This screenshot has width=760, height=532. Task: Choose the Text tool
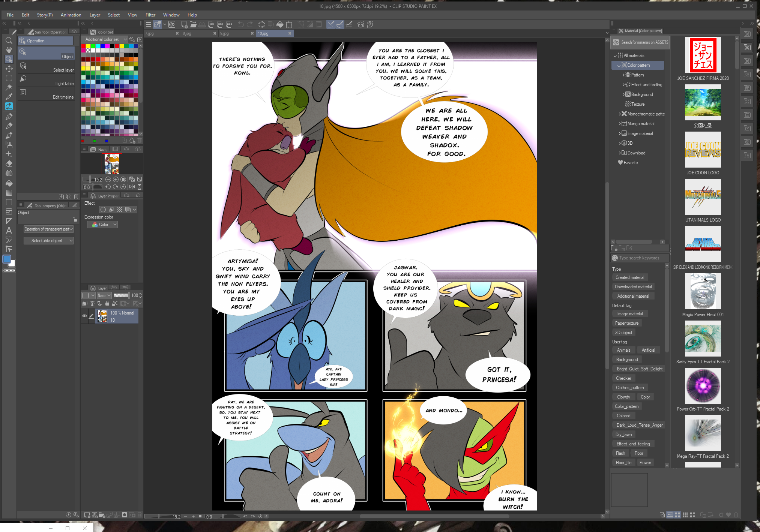point(9,230)
